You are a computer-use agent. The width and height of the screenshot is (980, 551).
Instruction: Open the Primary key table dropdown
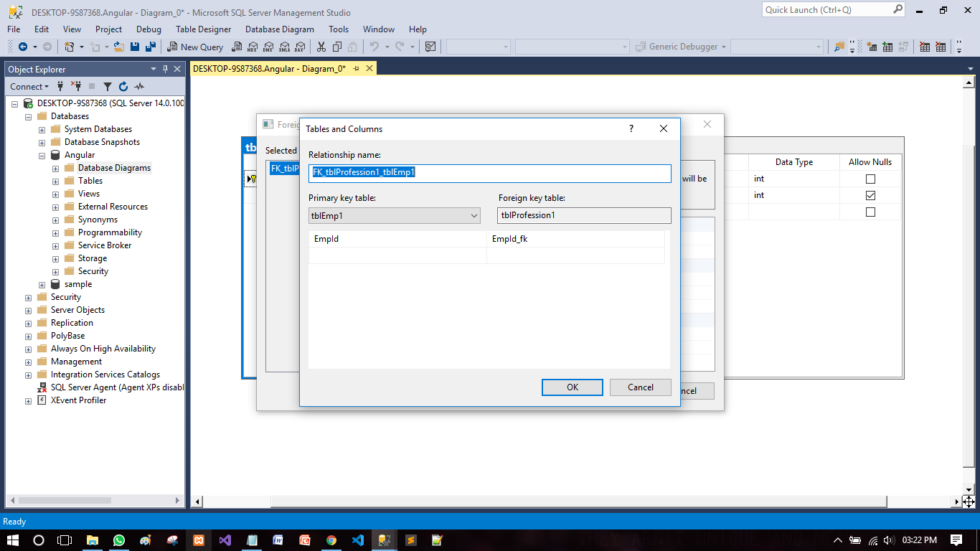click(x=473, y=215)
